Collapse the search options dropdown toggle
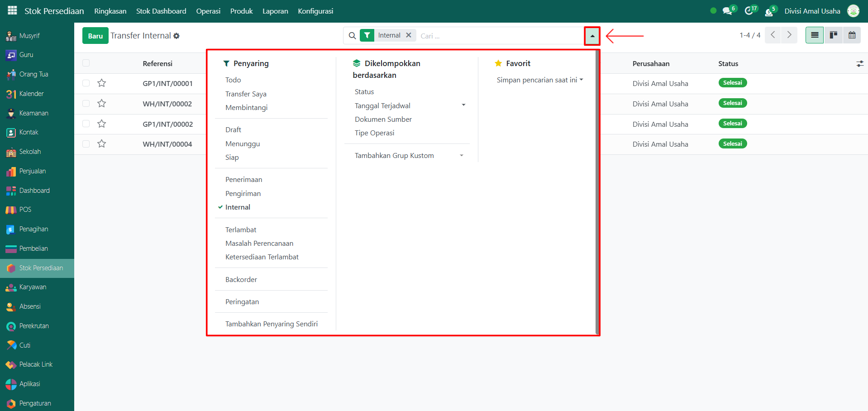Image resolution: width=868 pixels, height=411 pixels. pyautogui.click(x=592, y=36)
